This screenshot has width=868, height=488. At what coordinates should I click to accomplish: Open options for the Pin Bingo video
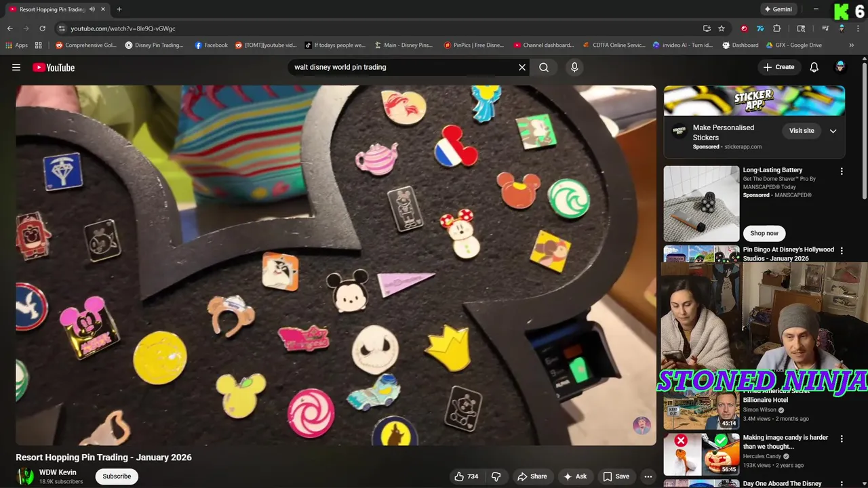[842, 251]
